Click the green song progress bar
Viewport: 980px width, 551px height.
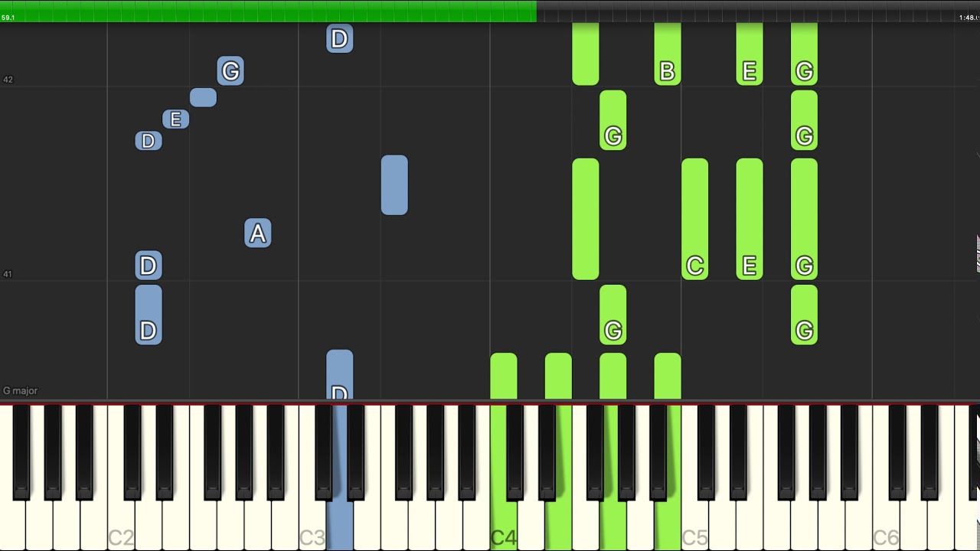268,11
